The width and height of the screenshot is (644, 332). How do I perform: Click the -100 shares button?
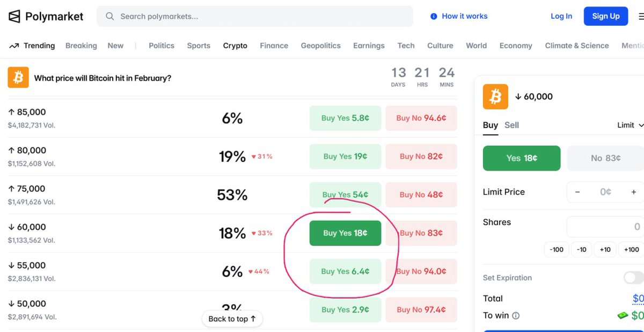pyautogui.click(x=557, y=249)
